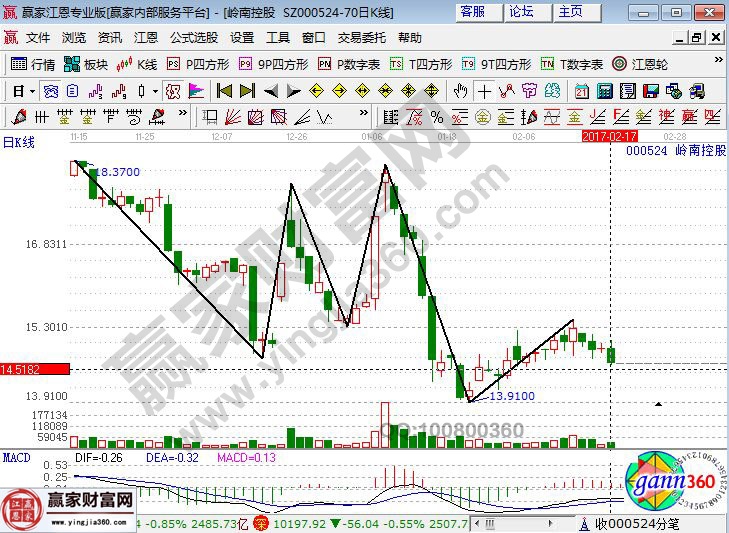Click the 2017-02-17 date marker
The image size is (729, 533).
coord(609,134)
